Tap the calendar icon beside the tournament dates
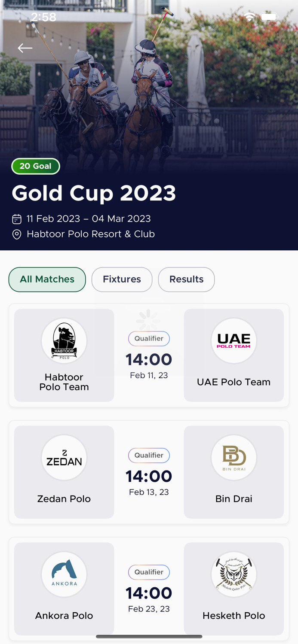Viewport: 298px width, 644px height. tap(16, 219)
